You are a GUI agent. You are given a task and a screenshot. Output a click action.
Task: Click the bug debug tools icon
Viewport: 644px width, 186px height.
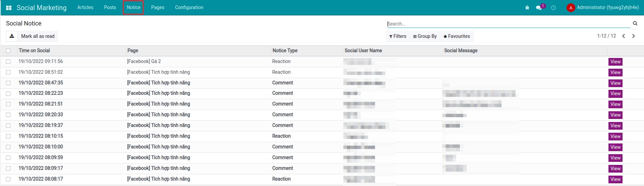(x=527, y=8)
